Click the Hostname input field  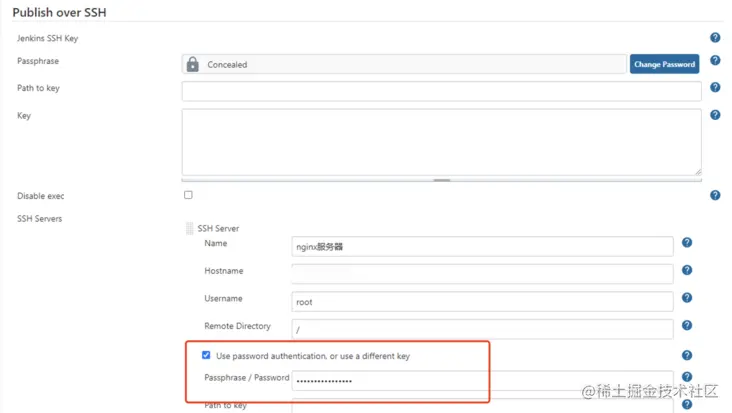click(482, 274)
